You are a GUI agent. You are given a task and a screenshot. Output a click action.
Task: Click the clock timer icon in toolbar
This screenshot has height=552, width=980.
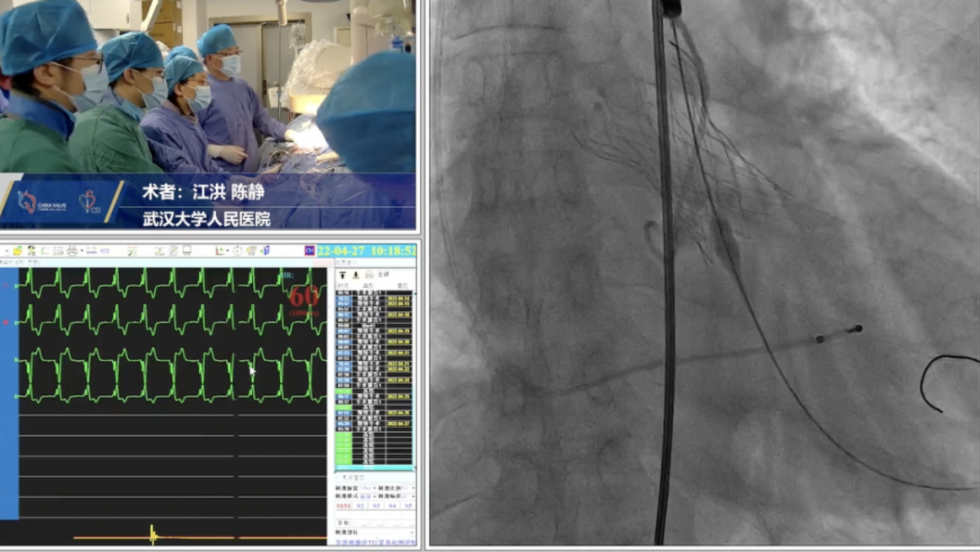(x=237, y=250)
